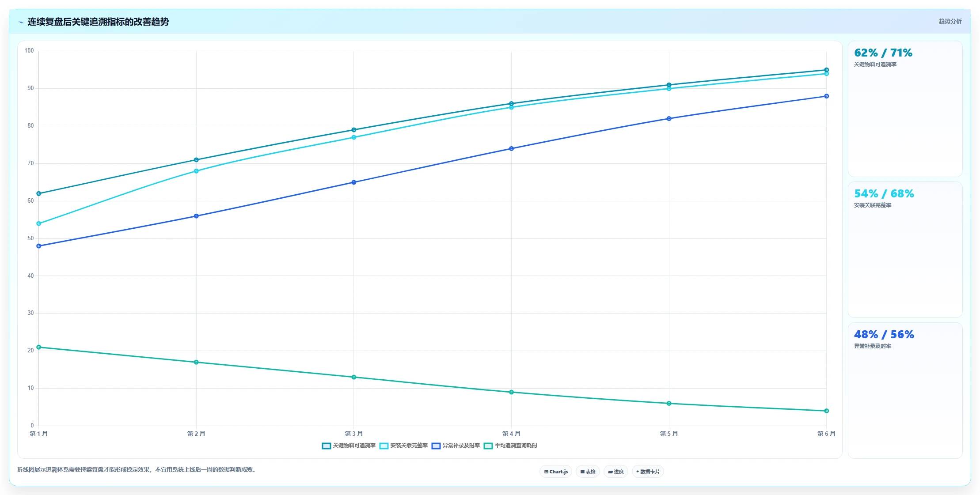Viewport: 980px width, 495px height.
Task: Click the 关键物料可追溯率 data point at 第2月
Action: click(196, 160)
